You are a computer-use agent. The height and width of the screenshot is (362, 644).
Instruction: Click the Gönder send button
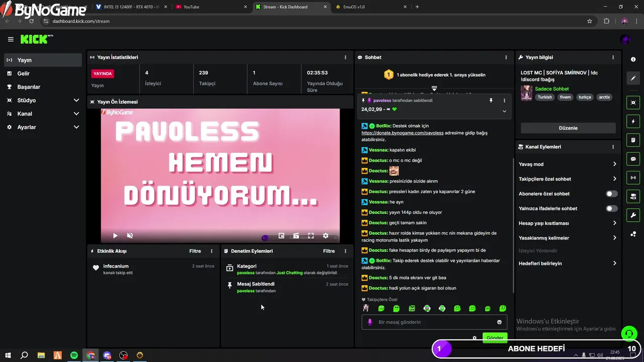pyautogui.click(x=495, y=338)
